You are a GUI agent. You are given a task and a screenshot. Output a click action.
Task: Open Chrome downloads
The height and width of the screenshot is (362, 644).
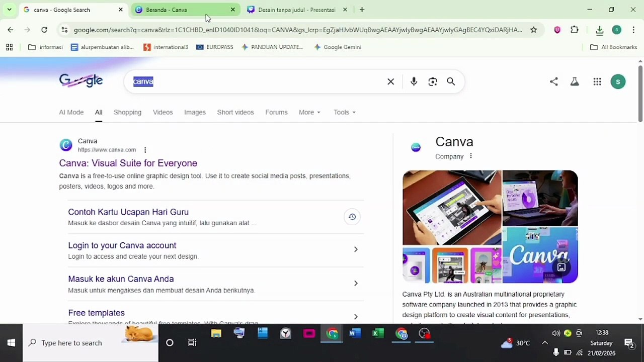coord(599,30)
